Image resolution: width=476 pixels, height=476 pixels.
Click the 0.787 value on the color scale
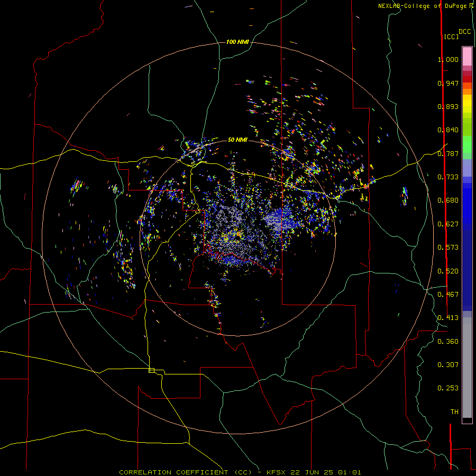click(448, 153)
